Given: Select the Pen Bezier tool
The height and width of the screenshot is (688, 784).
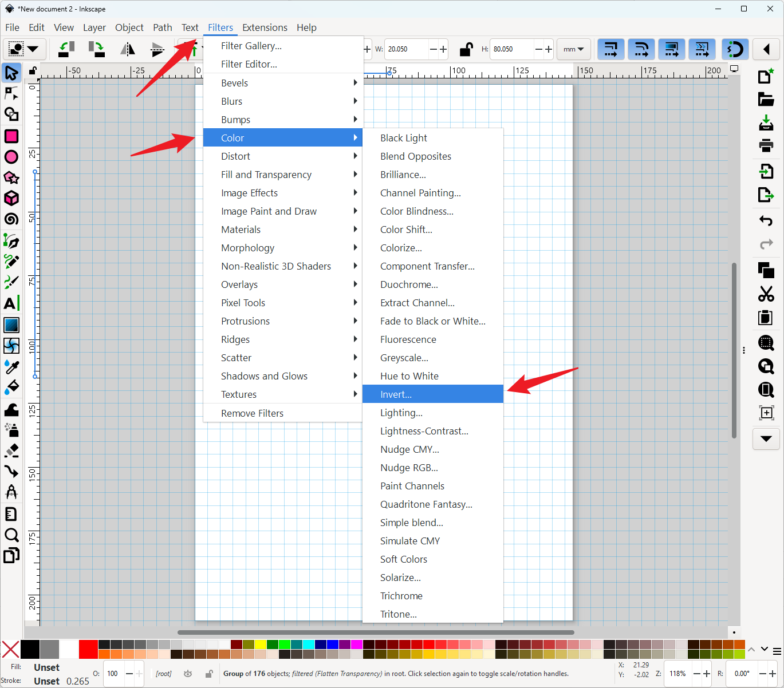Looking at the screenshot, I should point(11,241).
